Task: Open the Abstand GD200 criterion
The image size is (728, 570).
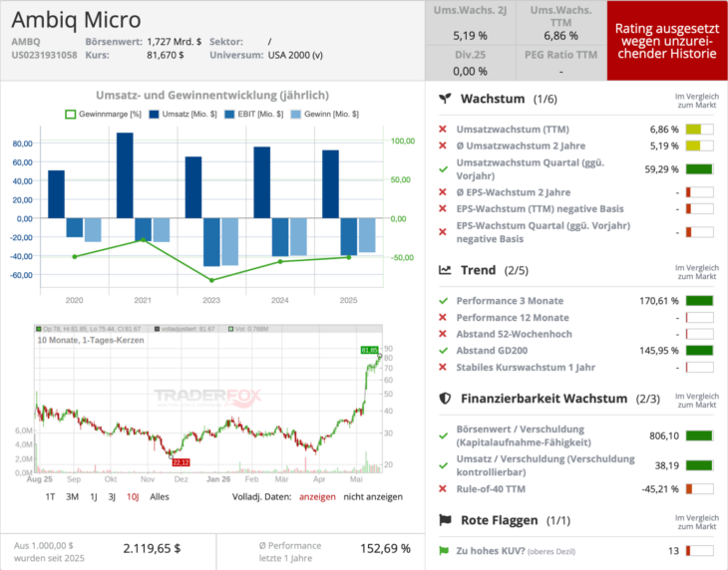Action: [492, 351]
